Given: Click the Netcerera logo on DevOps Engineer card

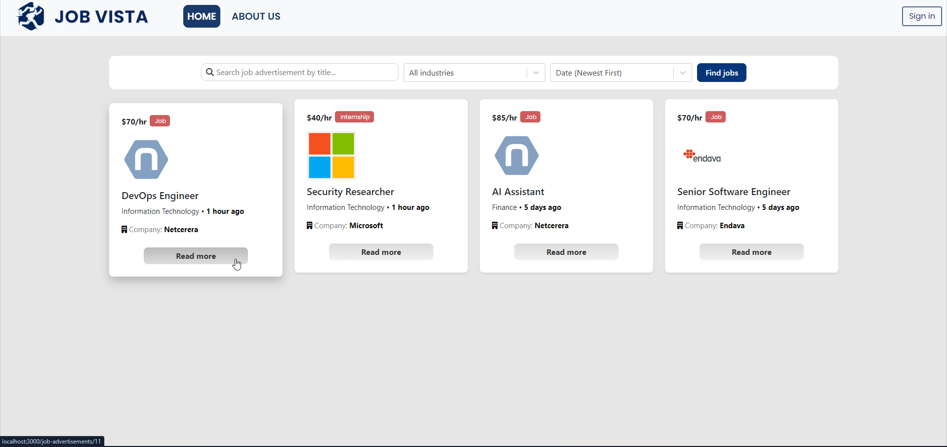Looking at the screenshot, I should point(146,160).
